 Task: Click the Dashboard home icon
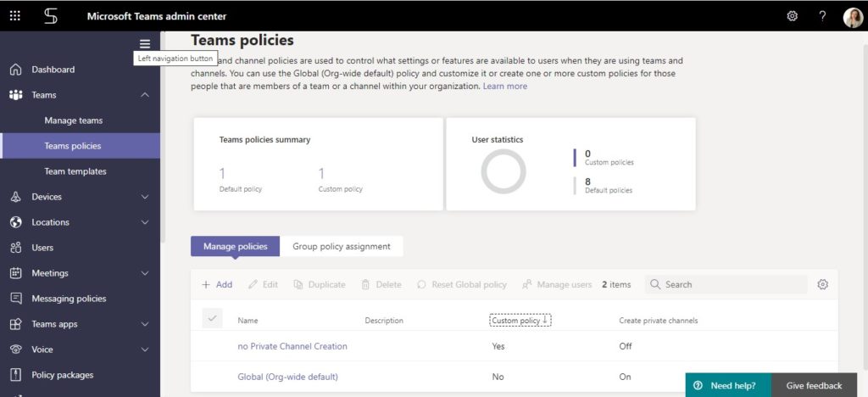[16, 70]
